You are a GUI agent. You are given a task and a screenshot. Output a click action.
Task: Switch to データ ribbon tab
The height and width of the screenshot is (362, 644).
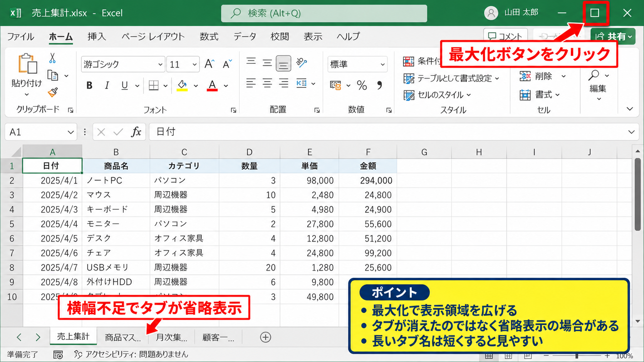[245, 37]
